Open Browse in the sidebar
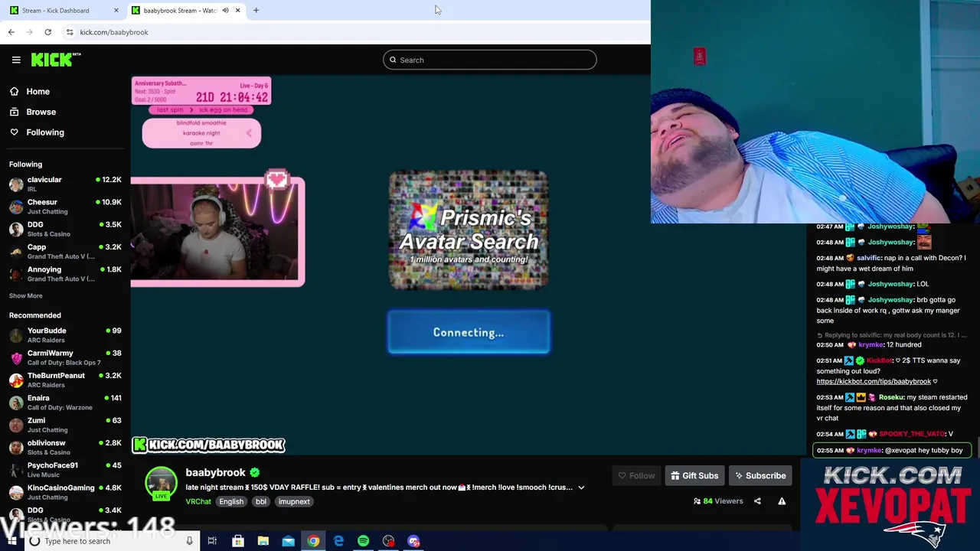This screenshot has width=980, height=551. 41,112
